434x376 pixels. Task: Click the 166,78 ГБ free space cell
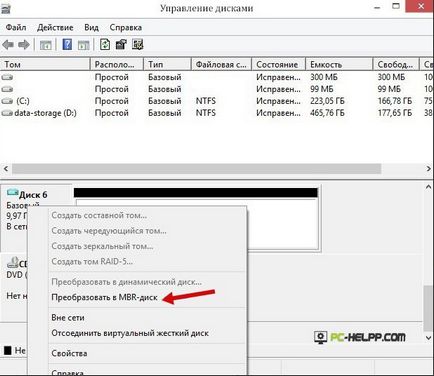395,101
